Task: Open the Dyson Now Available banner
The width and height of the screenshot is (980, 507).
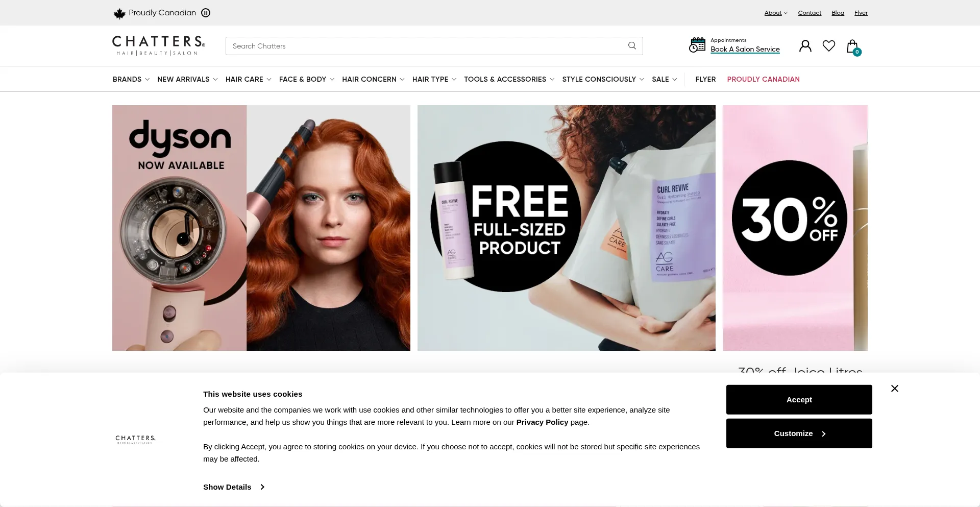Action: click(x=261, y=228)
